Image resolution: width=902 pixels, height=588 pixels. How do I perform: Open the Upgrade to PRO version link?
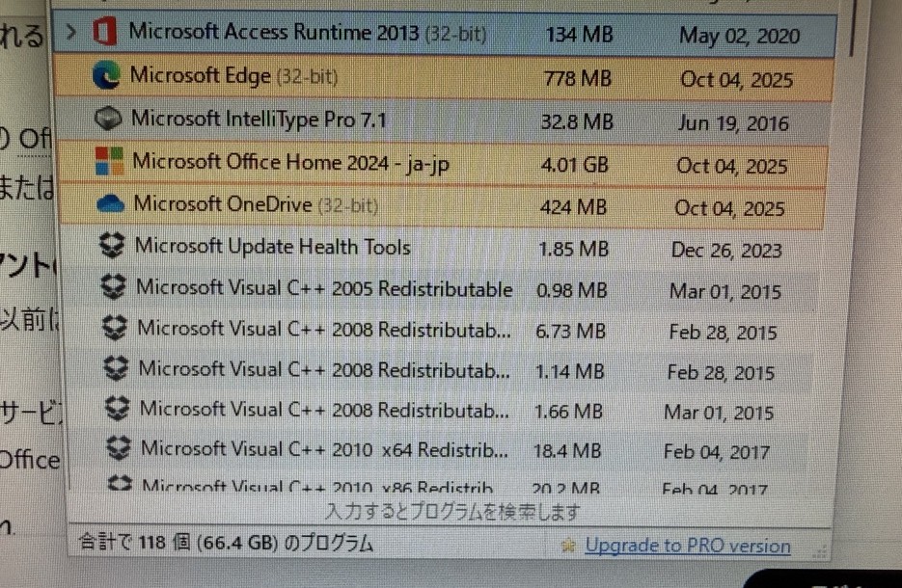(687, 546)
